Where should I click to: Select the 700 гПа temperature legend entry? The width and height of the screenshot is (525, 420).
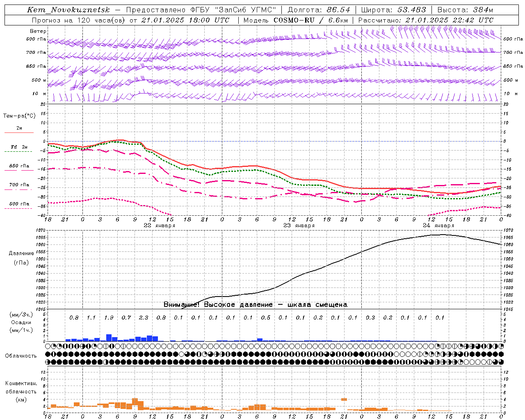pyautogui.click(x=19, y=185)
